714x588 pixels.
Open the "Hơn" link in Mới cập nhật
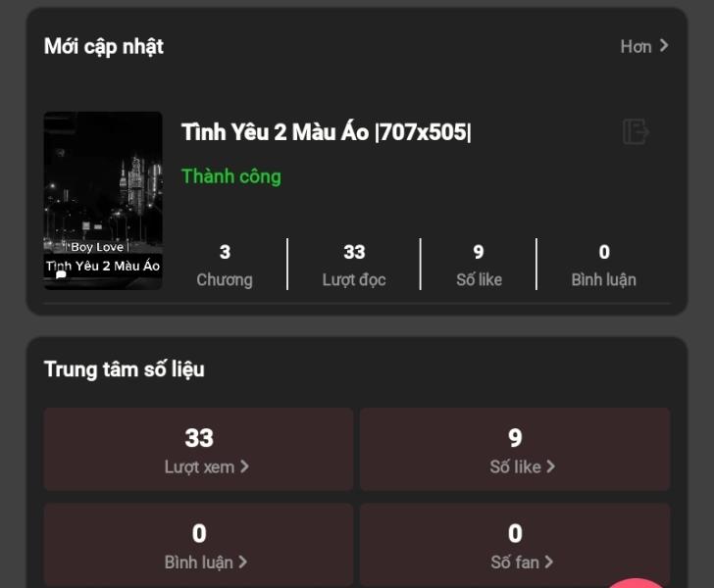click(636, 46)
